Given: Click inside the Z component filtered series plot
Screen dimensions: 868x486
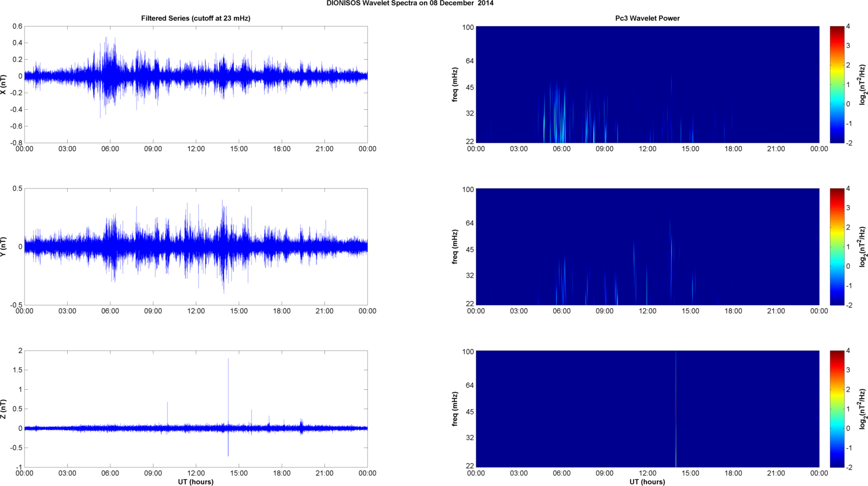Looking at the screenshot, I should 196,409.
